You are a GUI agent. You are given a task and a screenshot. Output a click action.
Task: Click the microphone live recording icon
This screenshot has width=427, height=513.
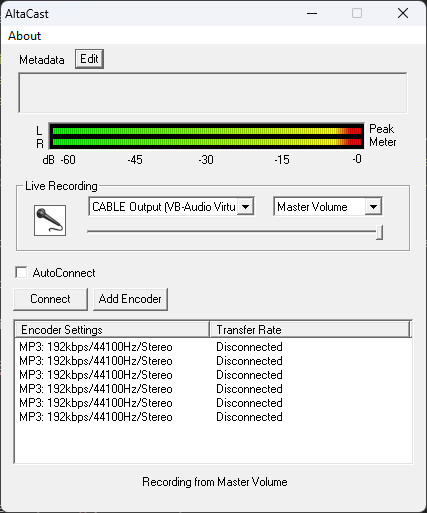point(50,221)
